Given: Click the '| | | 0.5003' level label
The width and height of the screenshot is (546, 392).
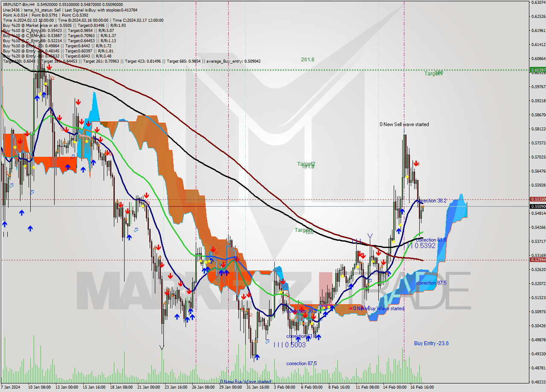Looking at the screenshot, I should coord(290,345).
